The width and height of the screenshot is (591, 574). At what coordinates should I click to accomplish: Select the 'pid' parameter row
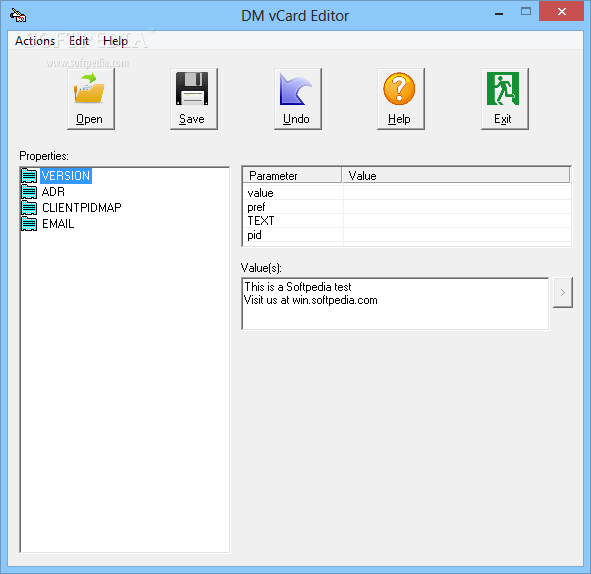tap(407, 235)
